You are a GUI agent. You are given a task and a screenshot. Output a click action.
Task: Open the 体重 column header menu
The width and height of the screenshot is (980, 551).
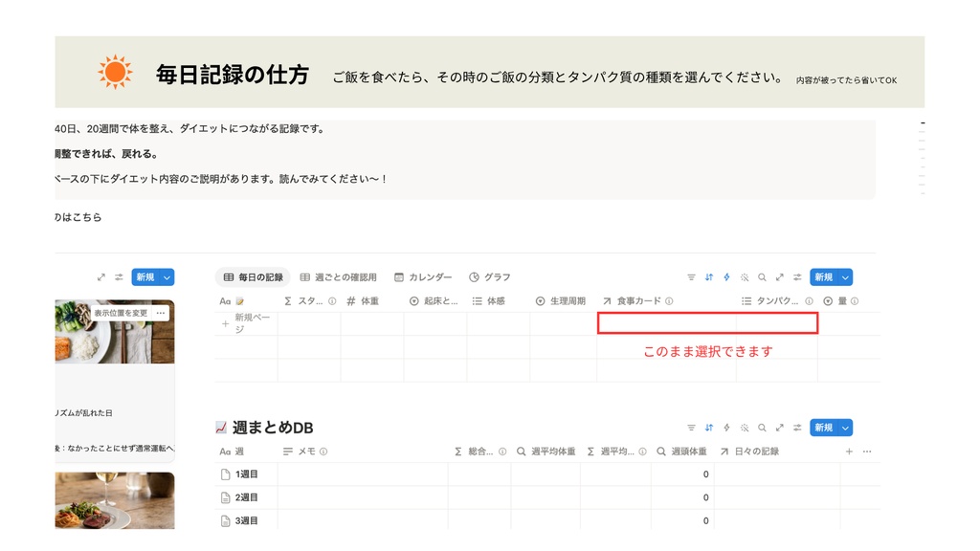click(x=363, y=301)
